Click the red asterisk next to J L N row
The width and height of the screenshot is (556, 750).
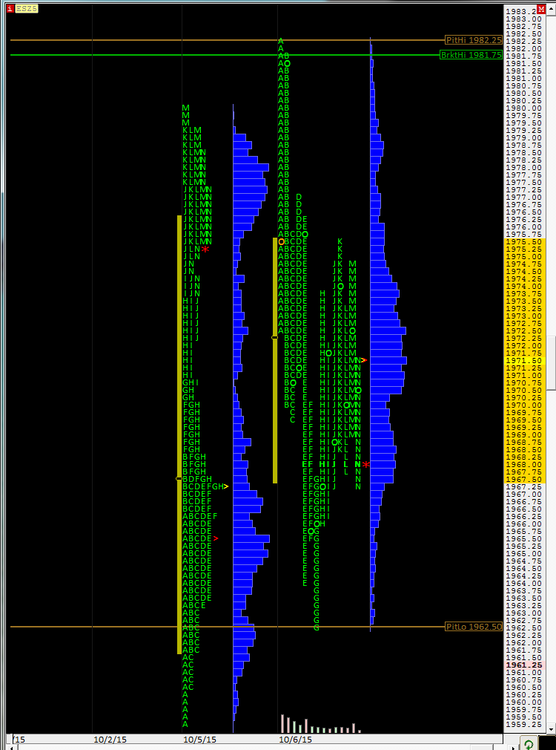click(205, 250)
